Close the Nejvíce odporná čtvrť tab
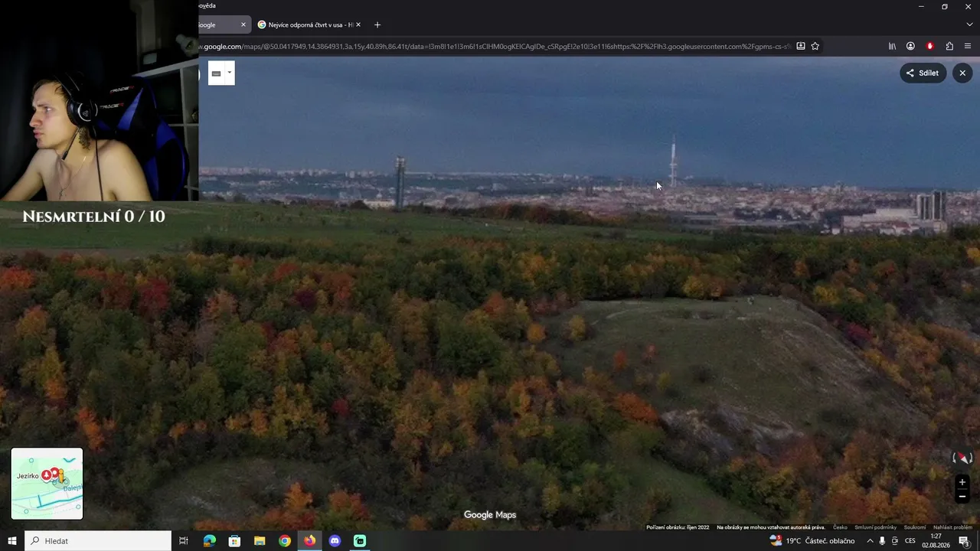The width and height of the screenshot is (980, 551). 358,24
